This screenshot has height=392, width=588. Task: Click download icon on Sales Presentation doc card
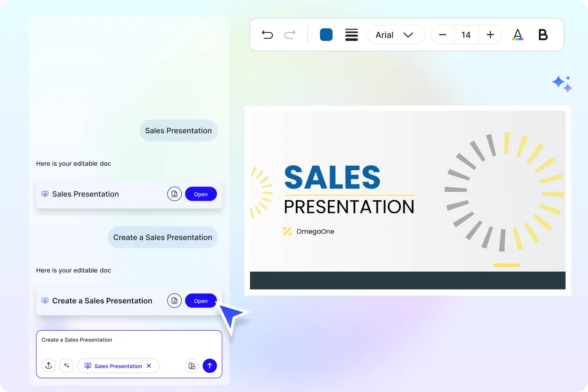(174, 194)
